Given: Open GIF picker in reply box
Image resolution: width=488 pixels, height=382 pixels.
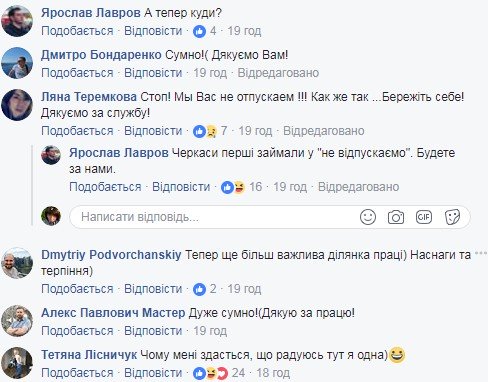Looking at the screenshot, I should coord(424,217).
